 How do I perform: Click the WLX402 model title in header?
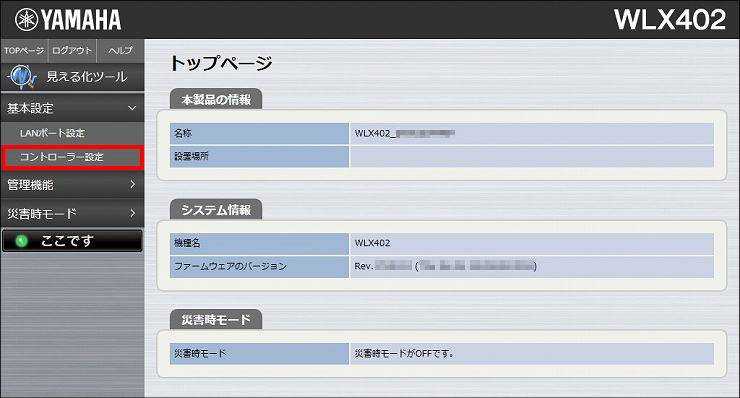click(x=670, y=20)
